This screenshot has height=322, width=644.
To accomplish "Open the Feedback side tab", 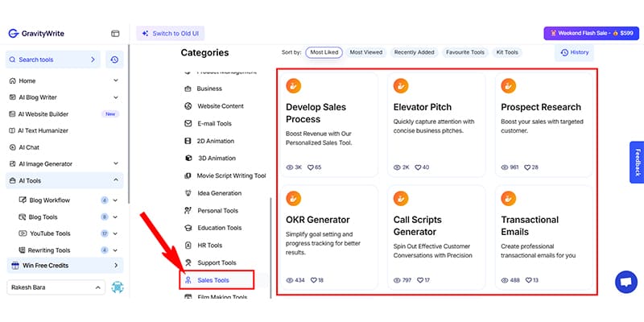I will (637, 163).
